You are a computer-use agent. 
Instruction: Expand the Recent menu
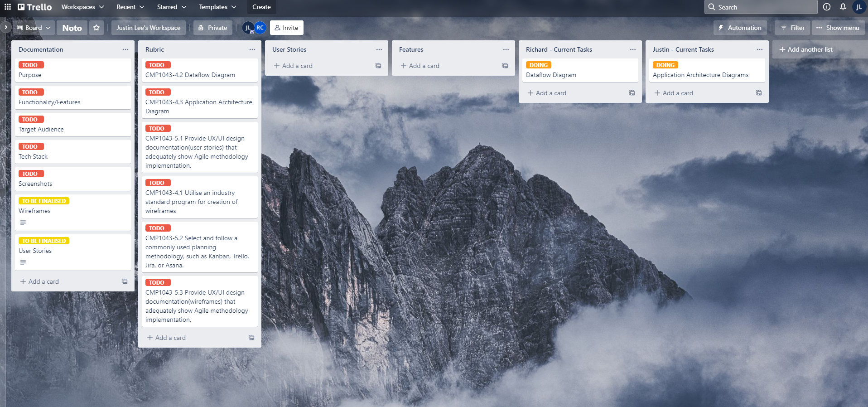tap(130, 7)
